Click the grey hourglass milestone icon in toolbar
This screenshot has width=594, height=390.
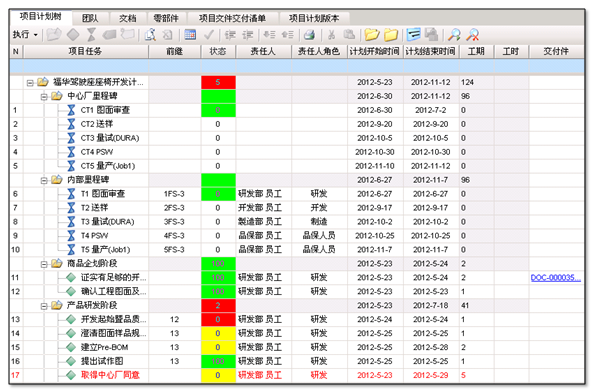[x=91, y=35]
